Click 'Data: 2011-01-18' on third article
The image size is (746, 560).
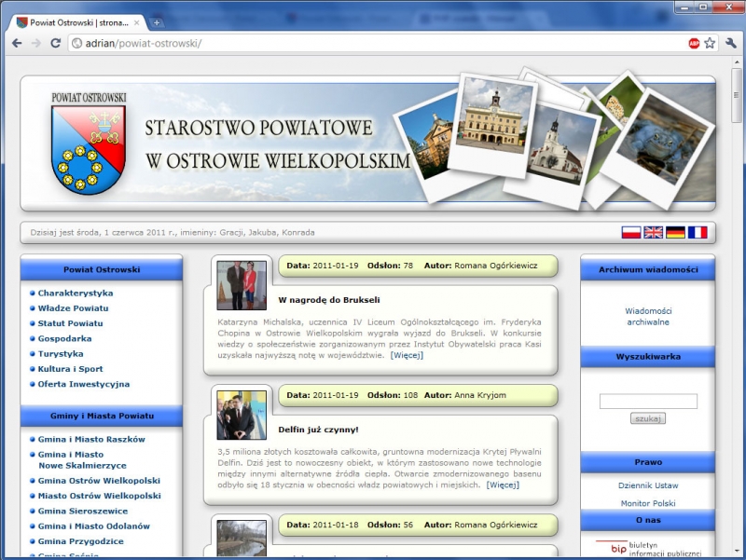point(323,525)
